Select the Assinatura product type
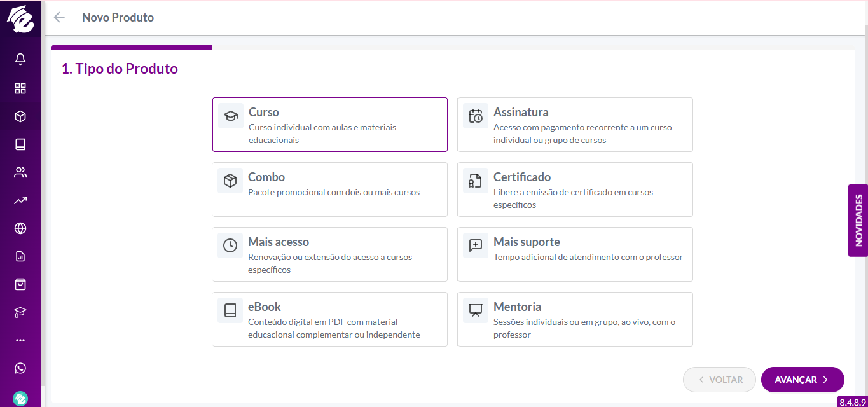868x407 pixels. (575, 125)
